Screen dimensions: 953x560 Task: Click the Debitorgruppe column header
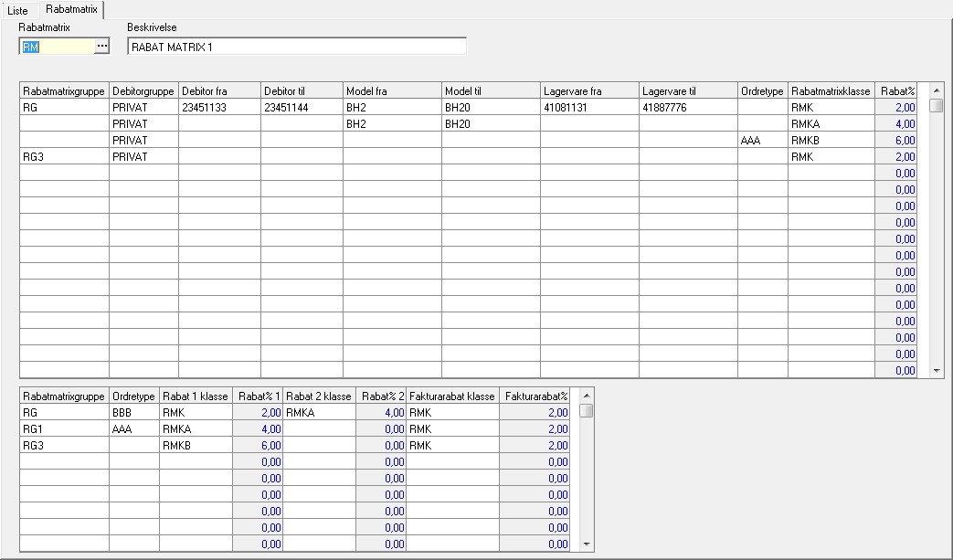(143, 91)
